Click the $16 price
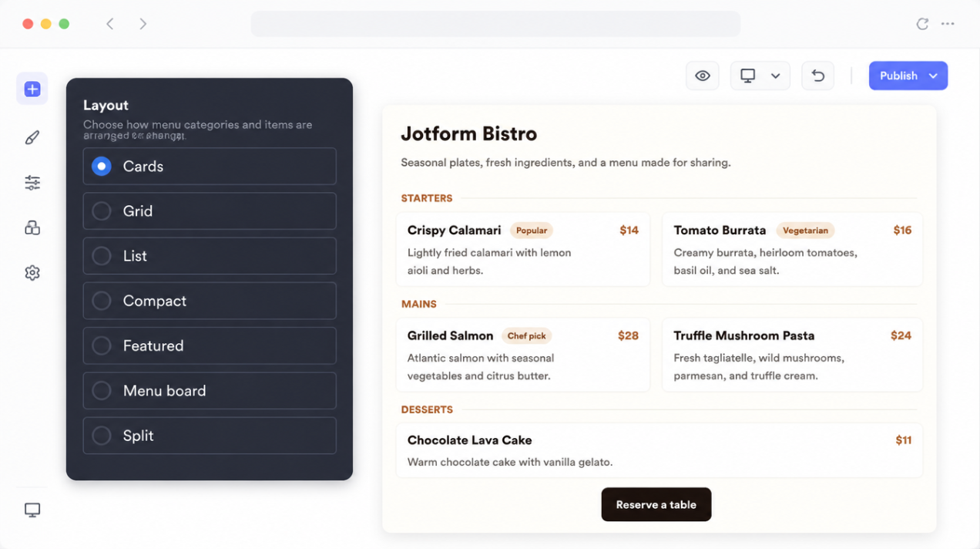Screen dimensions: 980x549 902,230
